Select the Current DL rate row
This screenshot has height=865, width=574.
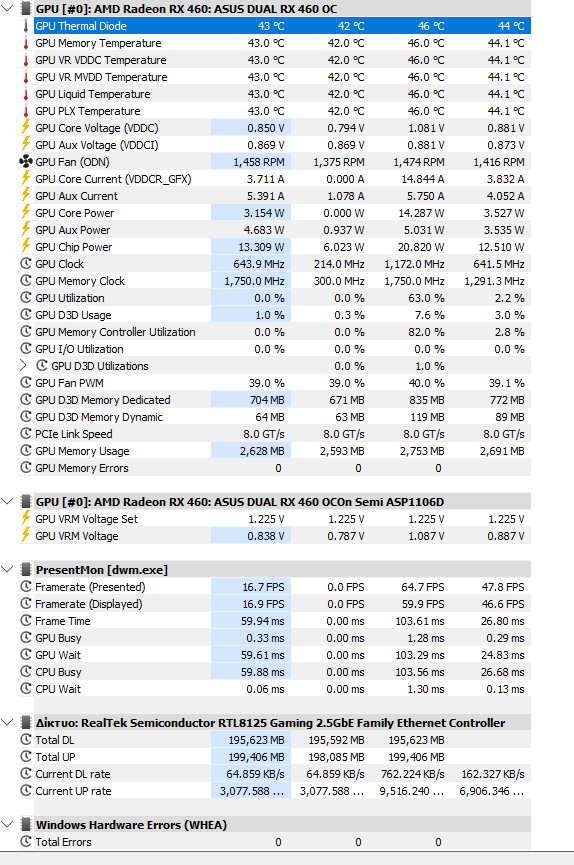(x=274, y=774)
